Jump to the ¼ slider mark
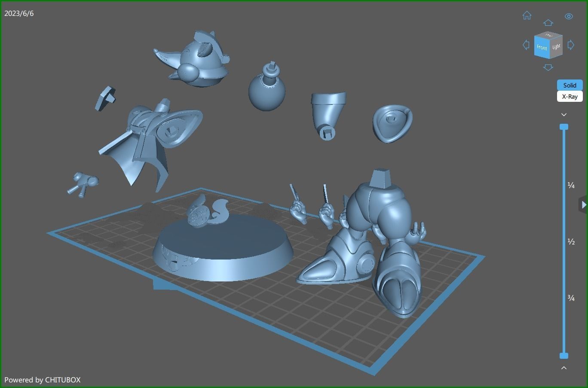Image resolution: width=588 pixels, height=388 pixels. (571, 185)
